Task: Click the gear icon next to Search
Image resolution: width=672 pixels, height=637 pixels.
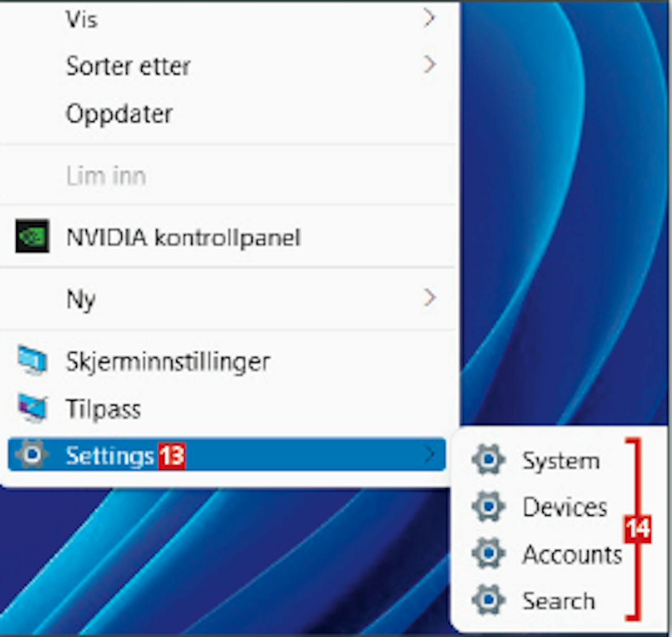Action: 488,599
